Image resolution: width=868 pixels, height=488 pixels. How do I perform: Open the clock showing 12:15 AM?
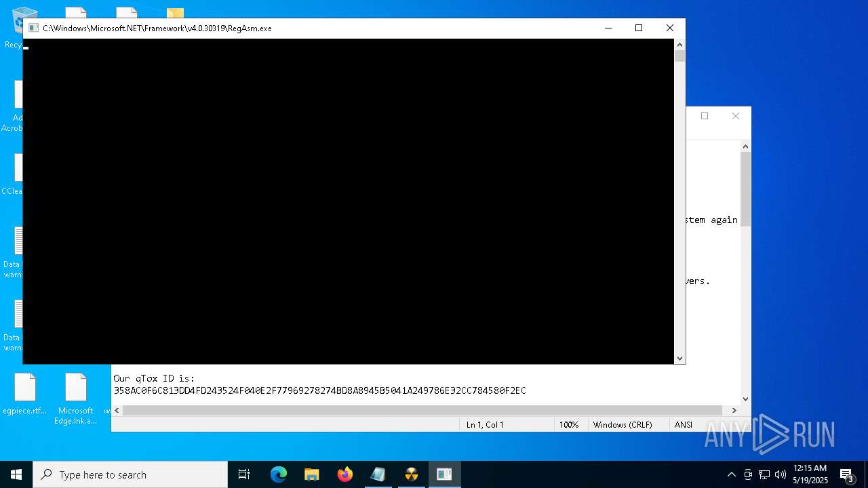tap(810, 474)
